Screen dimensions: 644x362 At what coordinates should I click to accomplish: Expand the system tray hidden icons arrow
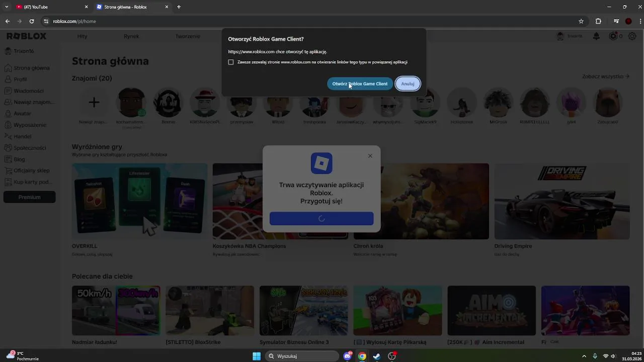(x=584, y=356)
